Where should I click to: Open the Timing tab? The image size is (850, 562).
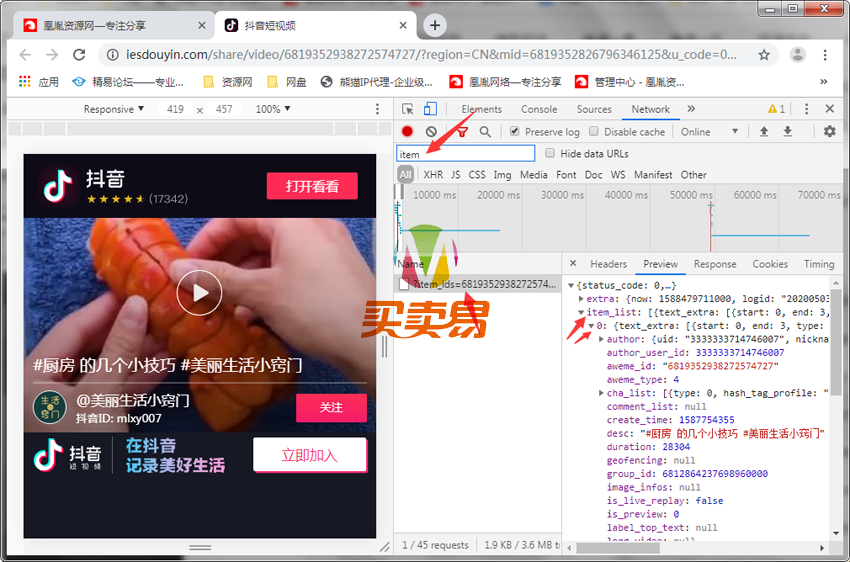(819, 264)
